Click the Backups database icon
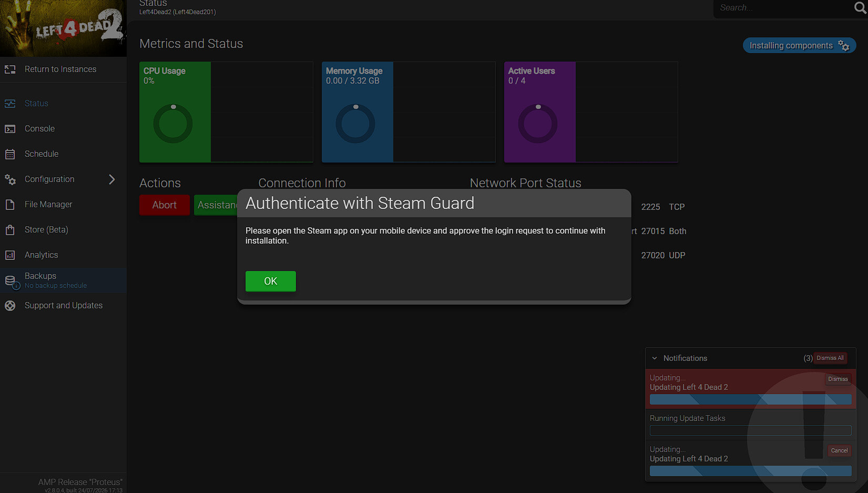 [10, 280]
